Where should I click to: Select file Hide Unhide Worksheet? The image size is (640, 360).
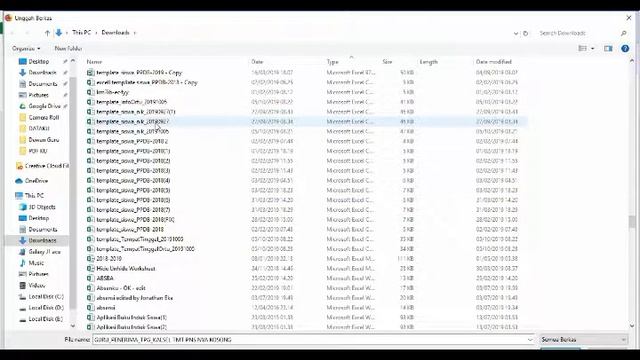click(126, 269)
